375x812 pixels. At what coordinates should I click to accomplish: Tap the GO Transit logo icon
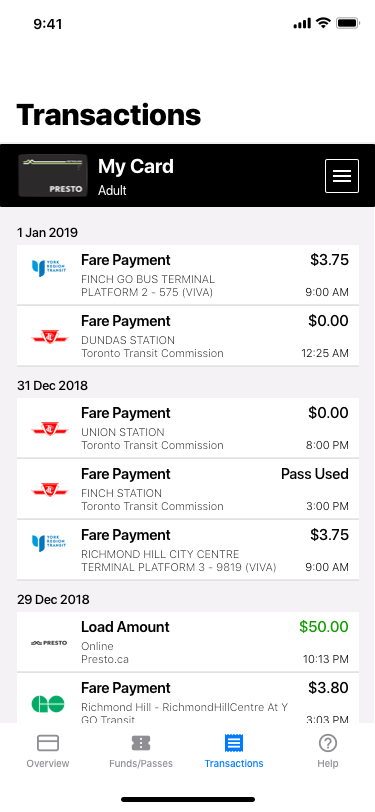tap(48, 704)
